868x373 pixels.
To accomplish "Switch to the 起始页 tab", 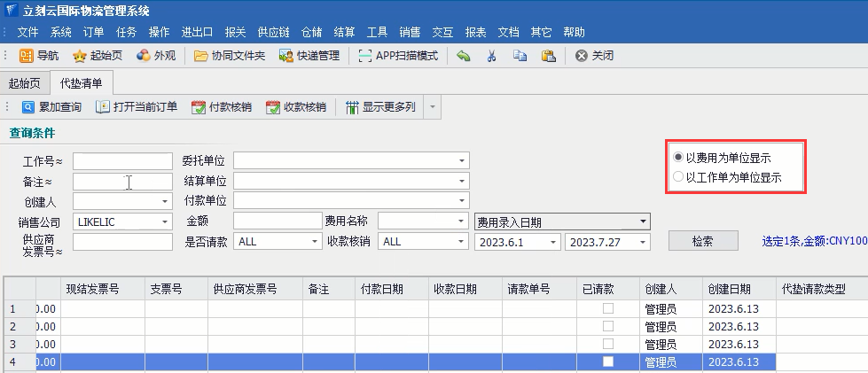I will pyautogui.click(x=24, y=83).
